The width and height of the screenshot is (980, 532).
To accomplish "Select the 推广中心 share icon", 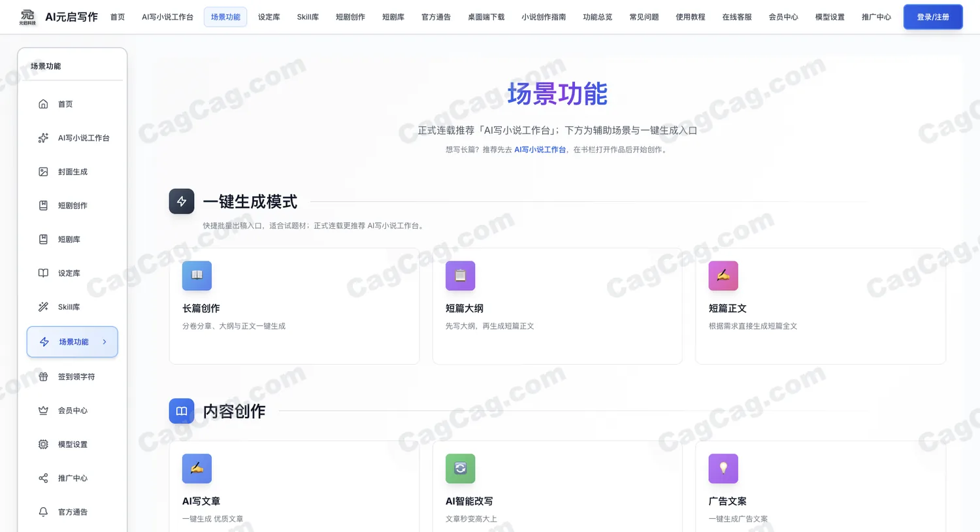I will coord(43,478).
